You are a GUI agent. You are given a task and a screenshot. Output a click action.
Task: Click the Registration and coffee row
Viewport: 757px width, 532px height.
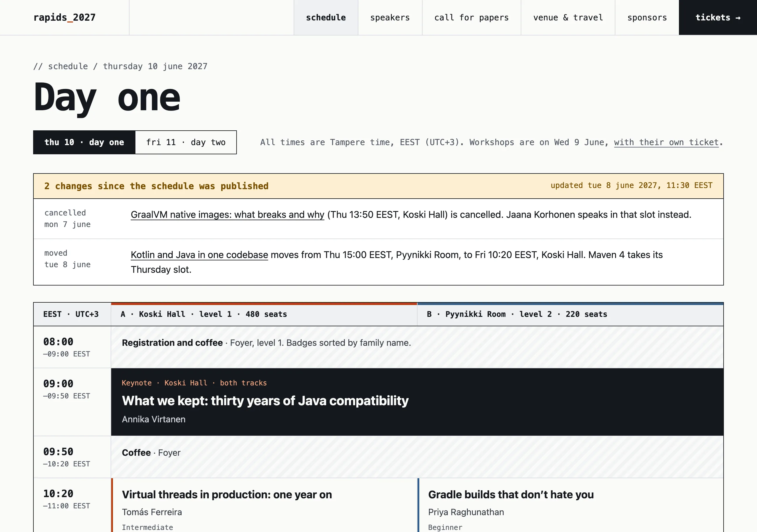coord(417,347)
